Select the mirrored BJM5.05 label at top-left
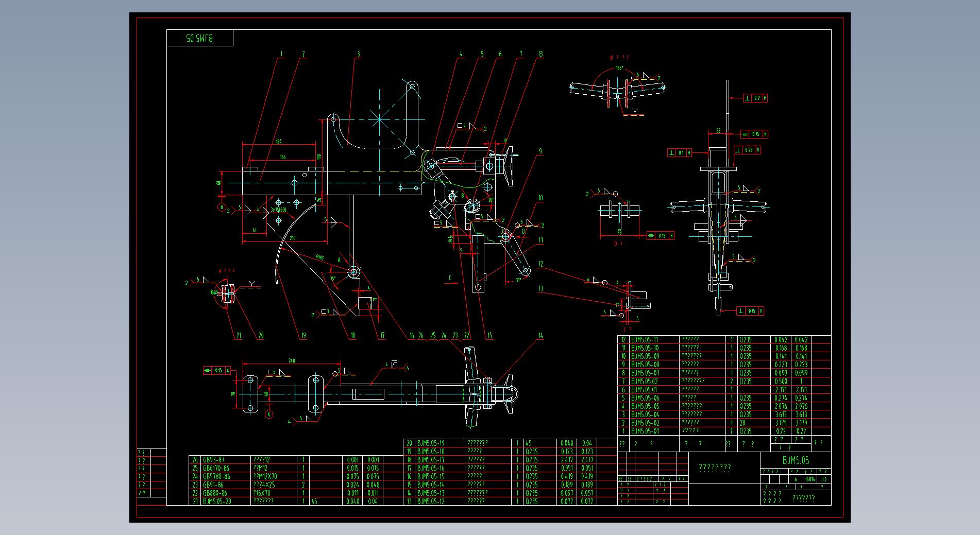Viewport: 980px width, 535px height. (x=199, y=38)
